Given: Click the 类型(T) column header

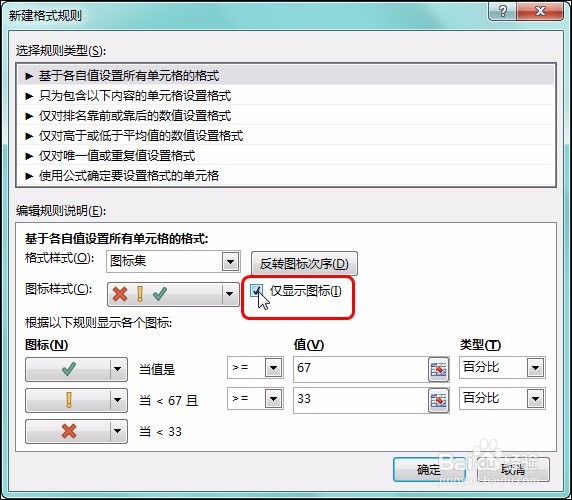Looking at the screenshot, I should 480,345.
